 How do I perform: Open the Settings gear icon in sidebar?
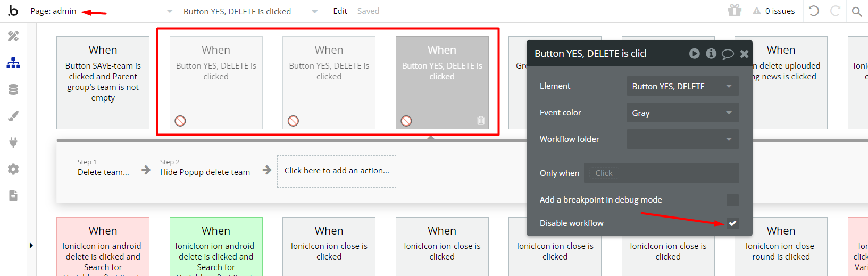point(13,169)
